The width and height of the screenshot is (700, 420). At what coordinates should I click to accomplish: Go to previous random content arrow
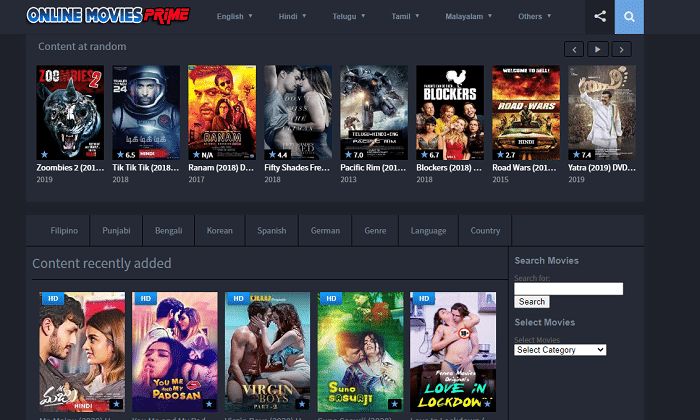574,49
